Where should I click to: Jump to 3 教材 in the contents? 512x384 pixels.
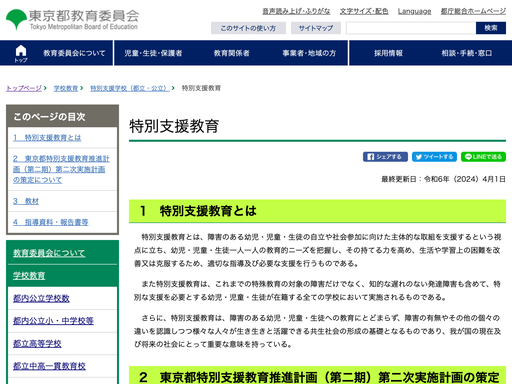click(26, 201)
